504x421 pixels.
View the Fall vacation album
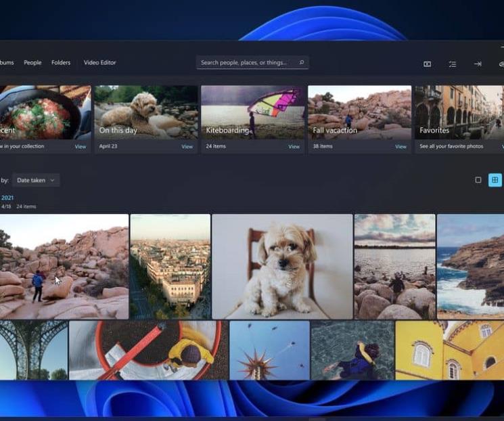400,147
